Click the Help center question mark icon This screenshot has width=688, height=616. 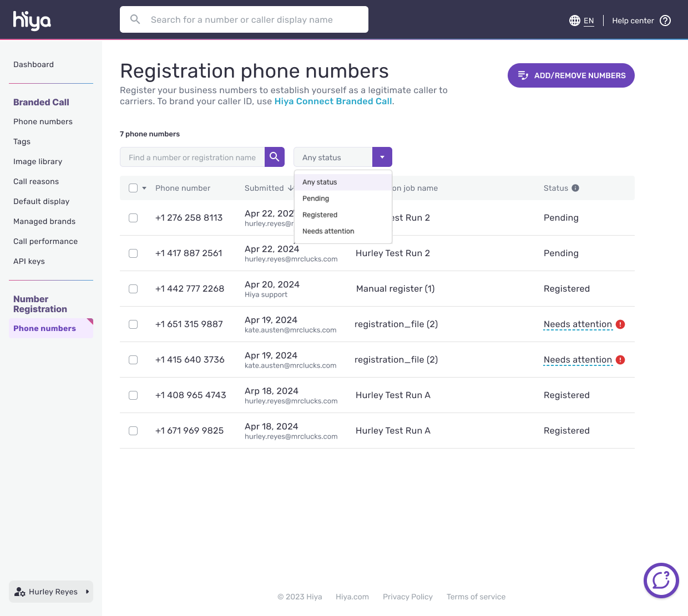click(x=665, y=21)
